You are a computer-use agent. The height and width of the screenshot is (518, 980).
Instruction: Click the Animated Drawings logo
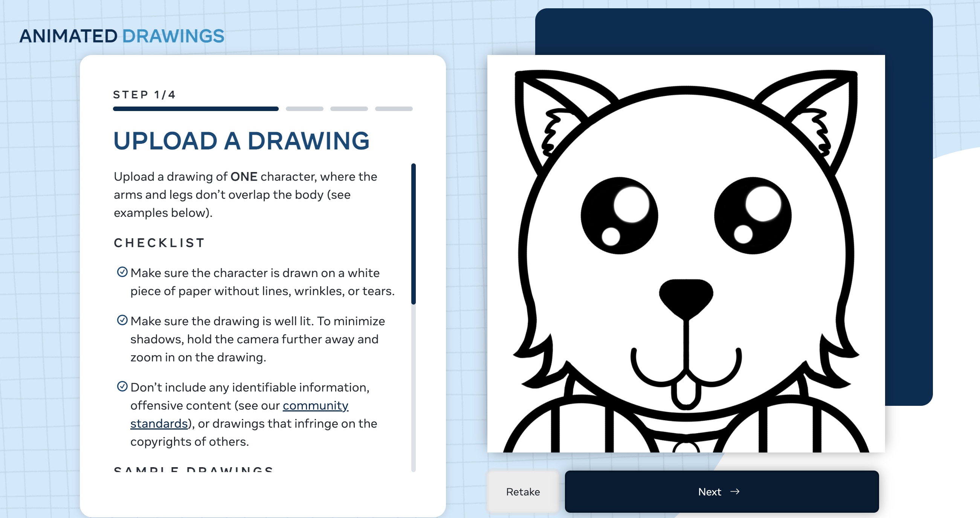click(122, 36)
